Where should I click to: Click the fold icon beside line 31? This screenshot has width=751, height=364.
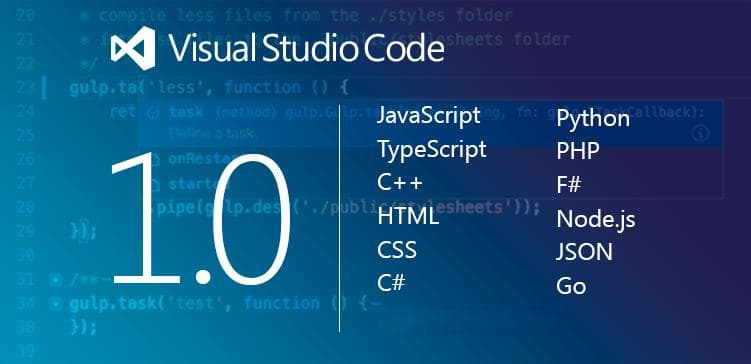[x=56, y=280]
